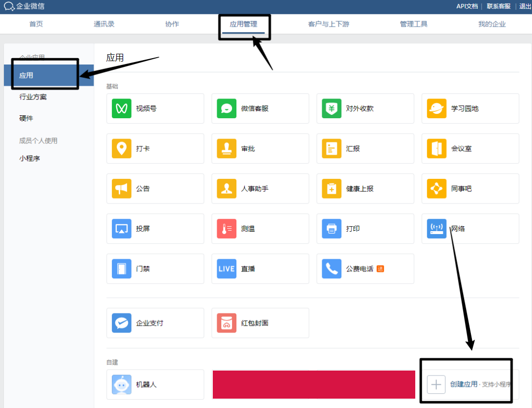Click the 同事吧 label text
Screen dimensions: 532x408
tap(462, 188)
